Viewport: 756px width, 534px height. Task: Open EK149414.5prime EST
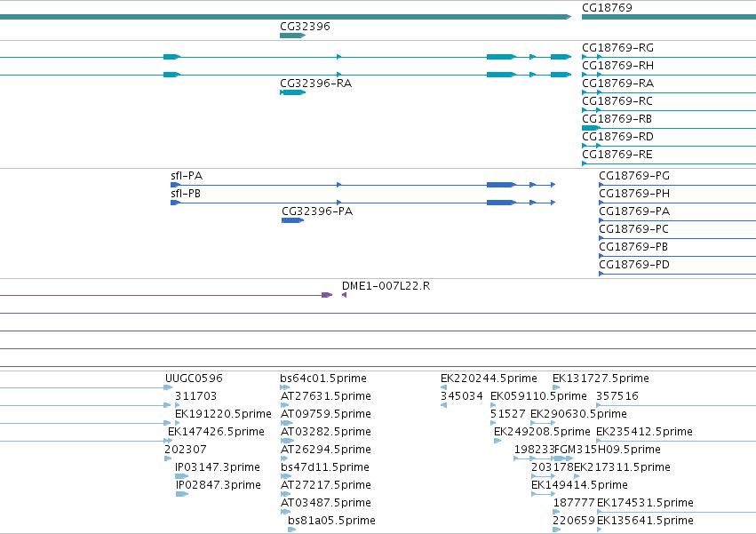point(579,485)
